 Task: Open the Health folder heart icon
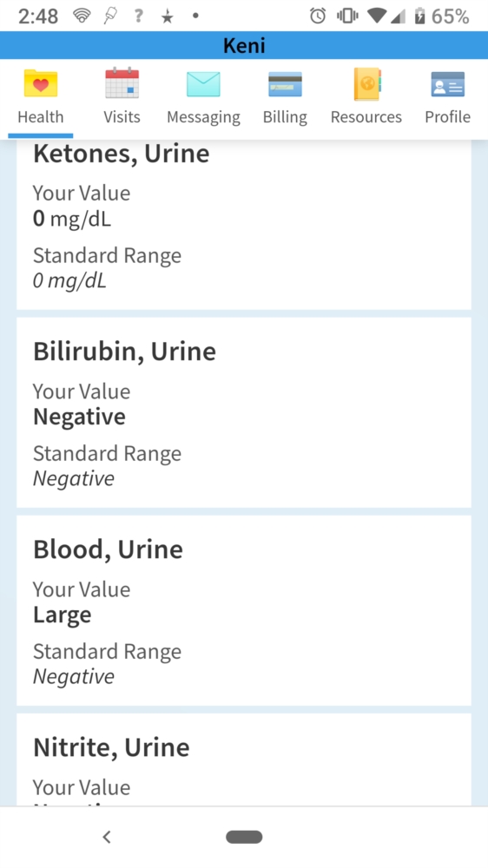click(x=41, y=83)
